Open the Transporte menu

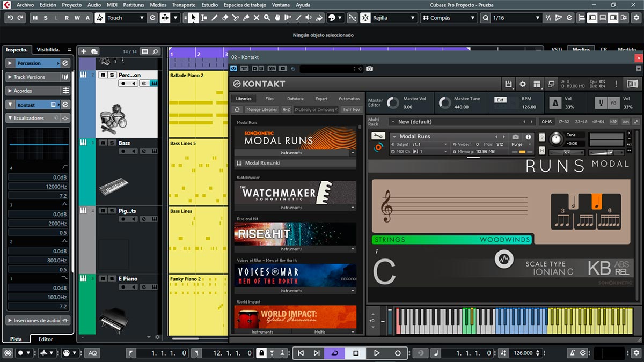click(x=184, y=5)
